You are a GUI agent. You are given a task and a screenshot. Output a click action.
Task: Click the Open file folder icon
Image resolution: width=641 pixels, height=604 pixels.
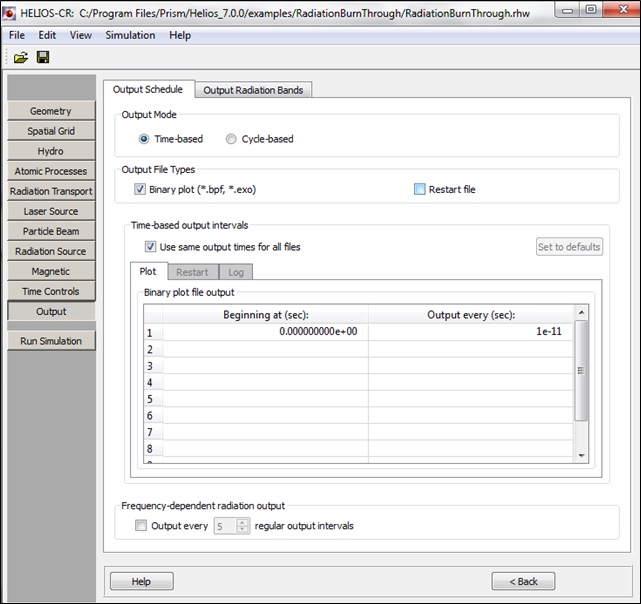(x=20, y=58)
